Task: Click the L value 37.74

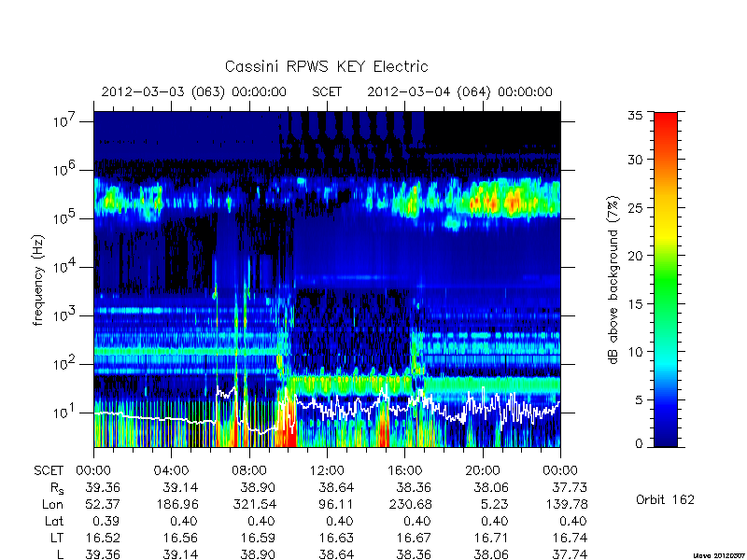Action: click(x=570, y=554)
